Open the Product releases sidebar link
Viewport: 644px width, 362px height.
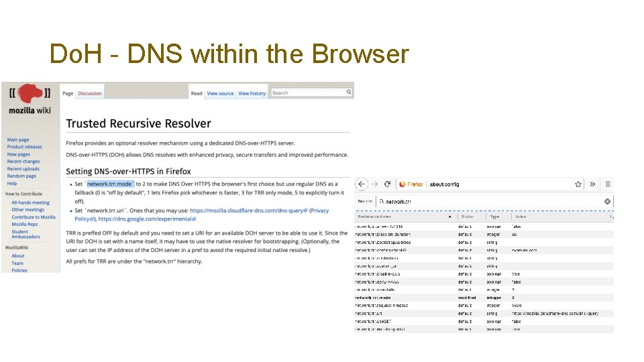coord(24,147)
